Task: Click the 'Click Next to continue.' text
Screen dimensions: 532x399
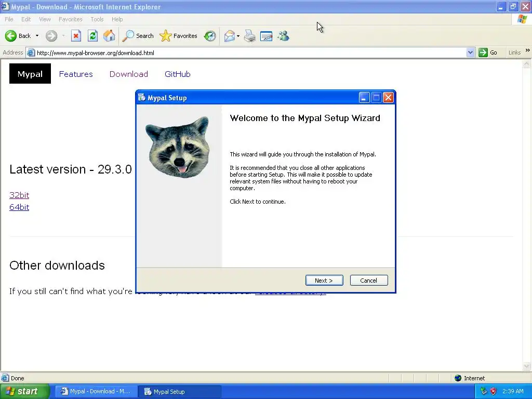Action: (x=258, y=202)
